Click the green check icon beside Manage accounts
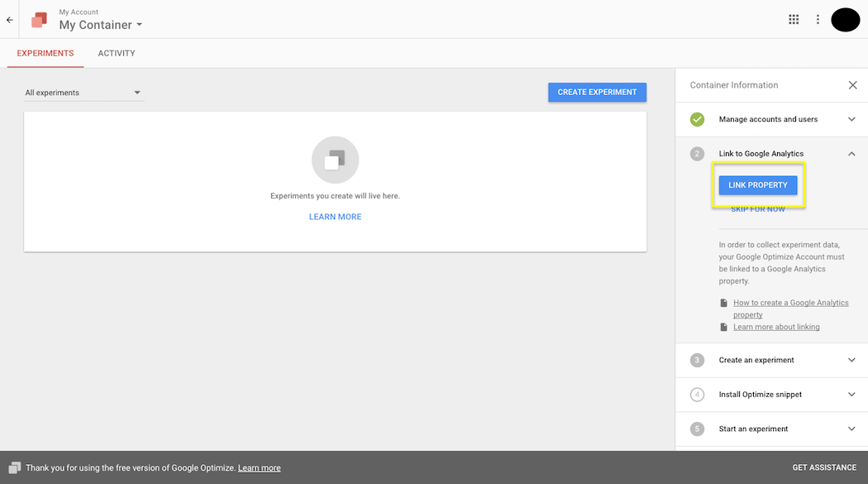868x484 pixels. click(x=697, y=119)
